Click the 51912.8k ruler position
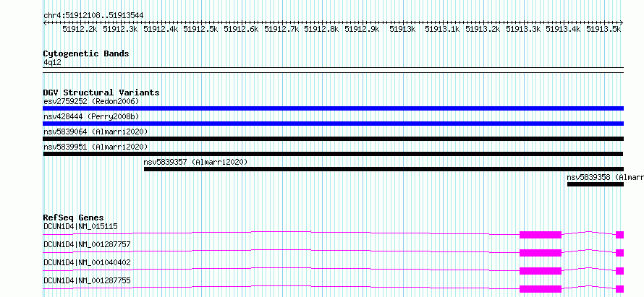The height and width of the screenshot is (297, 644). pos(321,29)
